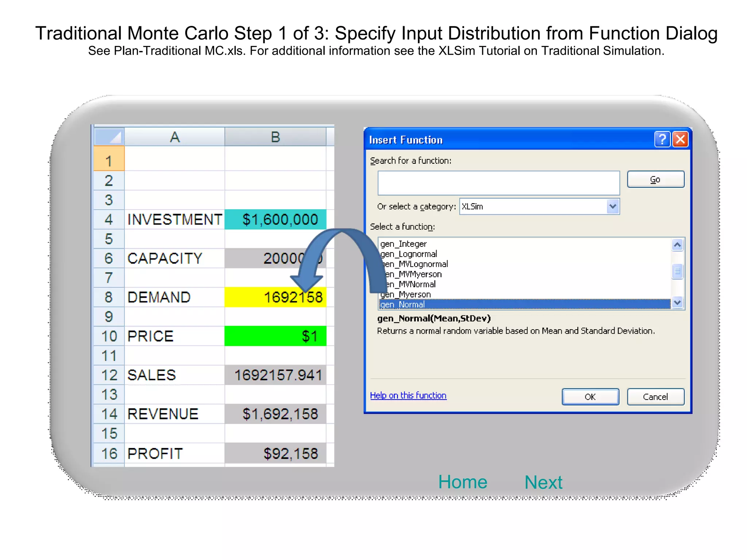Open the category dropdown showing XLSim
Screen dimensions: 747x560
[x=612, y=206]
